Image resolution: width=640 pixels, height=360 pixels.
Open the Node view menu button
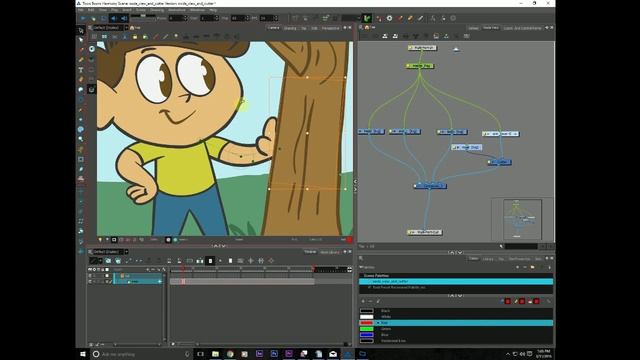point(361,28)
